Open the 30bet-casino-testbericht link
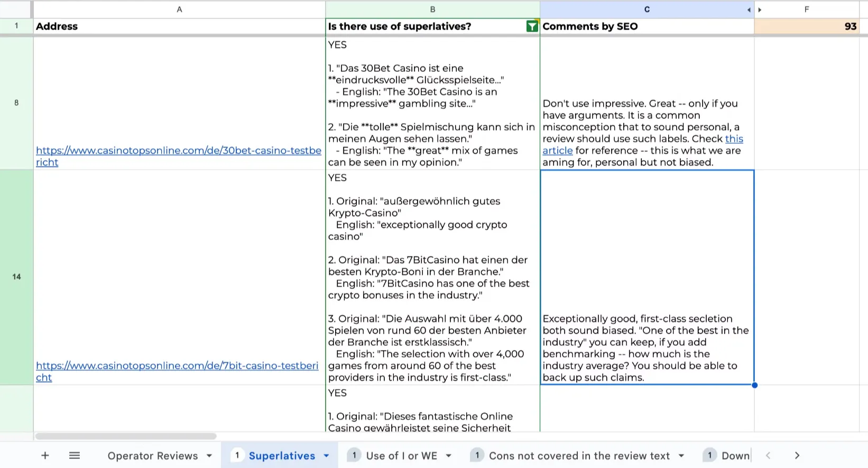Image resolution: width=868 pixels, height=468 pixels. coord(178,151)
